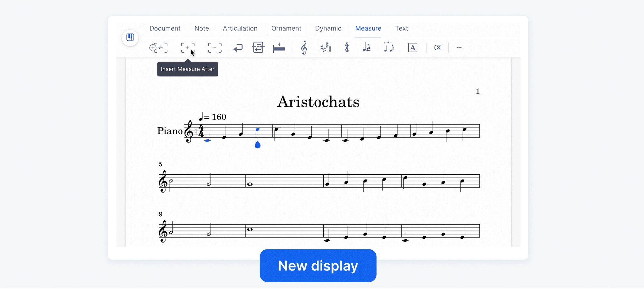The height and width of the screenshot is (292, 644).
Task: Click the blue playback cursor drop marker
Action: [258, 145]
